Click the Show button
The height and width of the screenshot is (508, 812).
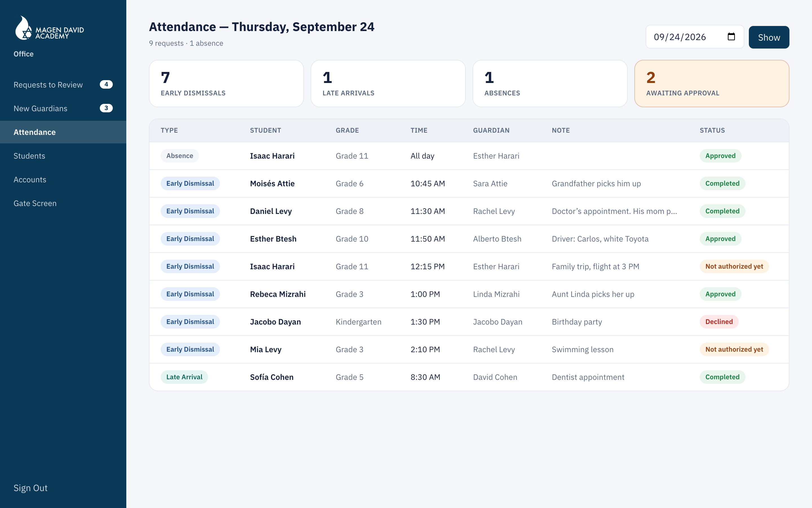[x=769, y=37]
